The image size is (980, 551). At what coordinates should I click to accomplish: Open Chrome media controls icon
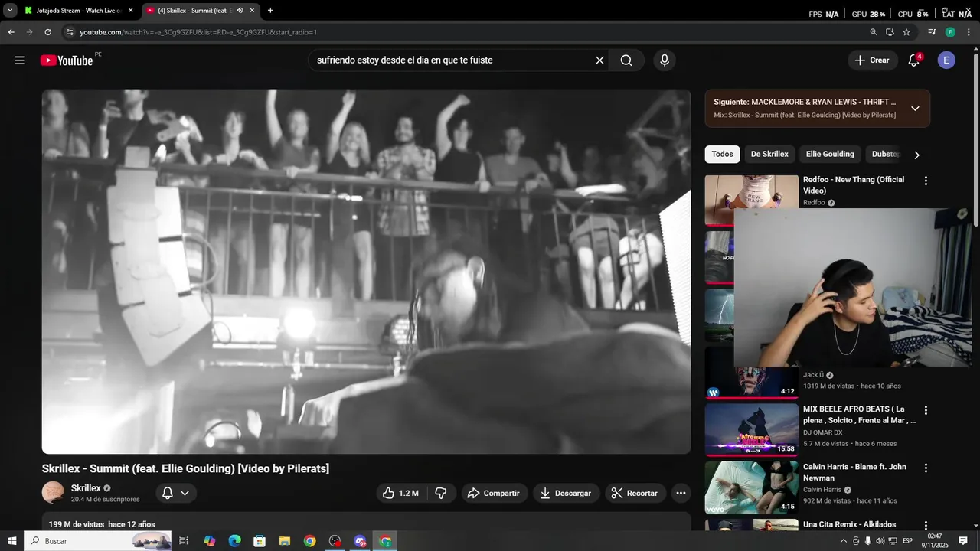click(x=932, y=32)
